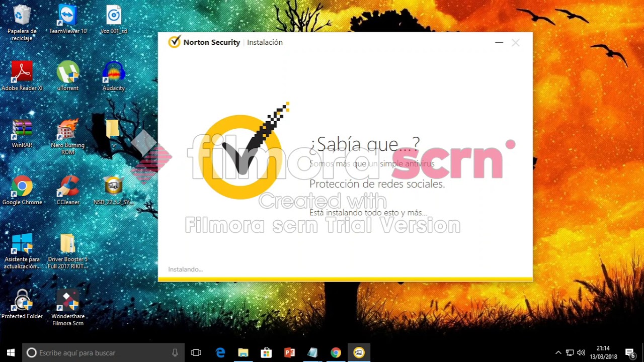644x362 pixels.
Task: Open the clock showing 21:14
Action: [x=603, y=352]
